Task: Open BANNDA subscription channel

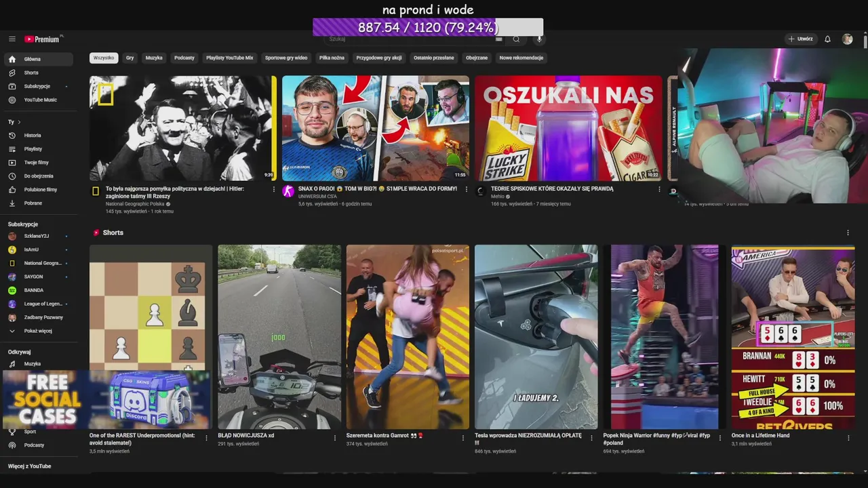Action: tap(38, 290)
